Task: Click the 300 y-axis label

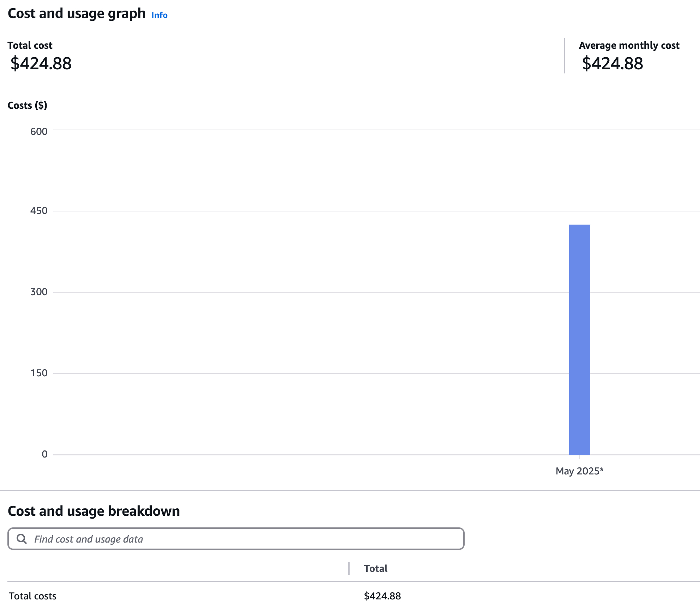Action: point(39,292)
